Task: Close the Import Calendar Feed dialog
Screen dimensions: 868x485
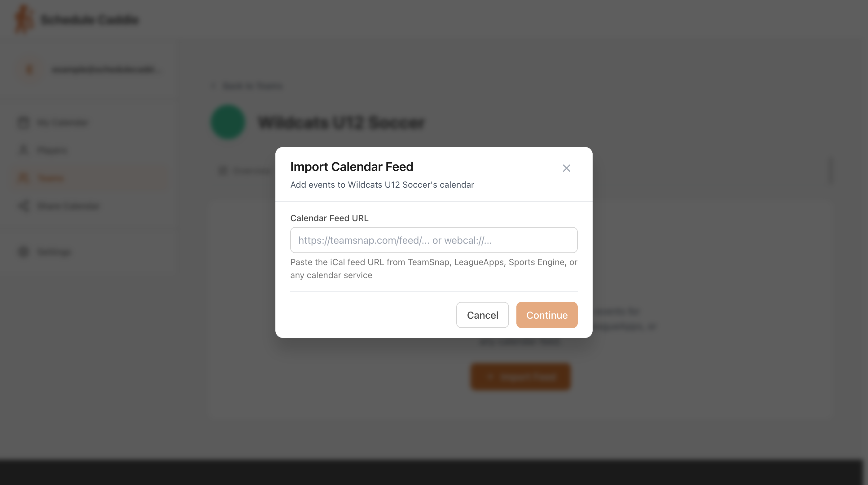Action: (x=566, y=168)
